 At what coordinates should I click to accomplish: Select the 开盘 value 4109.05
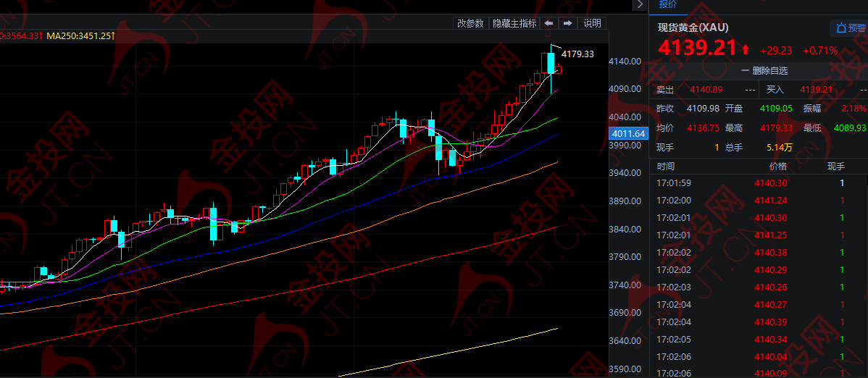776,109
